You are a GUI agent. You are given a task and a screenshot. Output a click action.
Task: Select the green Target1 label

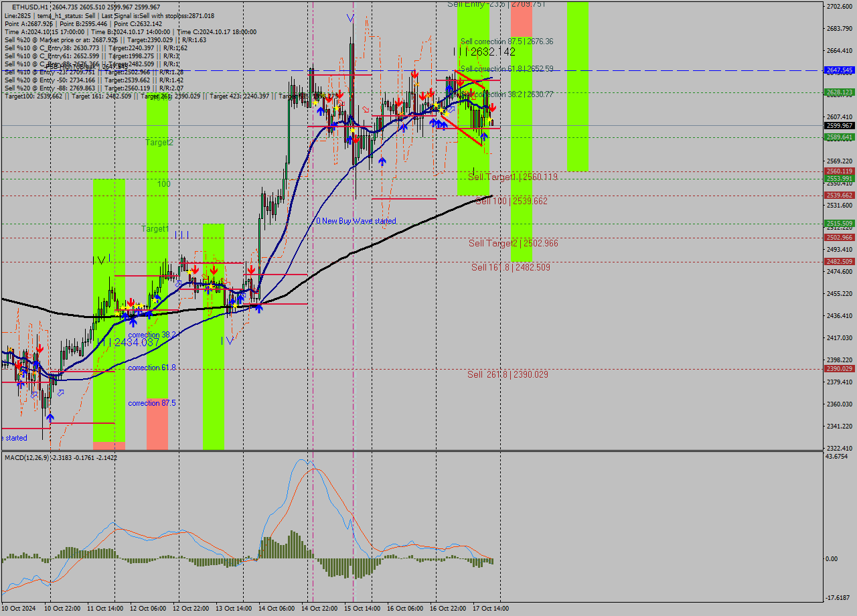pyautogui.click(x=155, y=229)
